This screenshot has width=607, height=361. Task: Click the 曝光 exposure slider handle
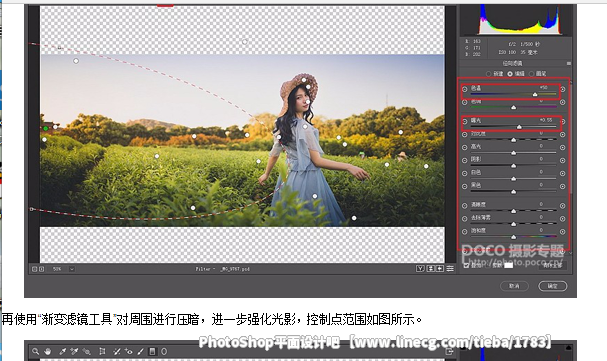[x=519, y=127]
